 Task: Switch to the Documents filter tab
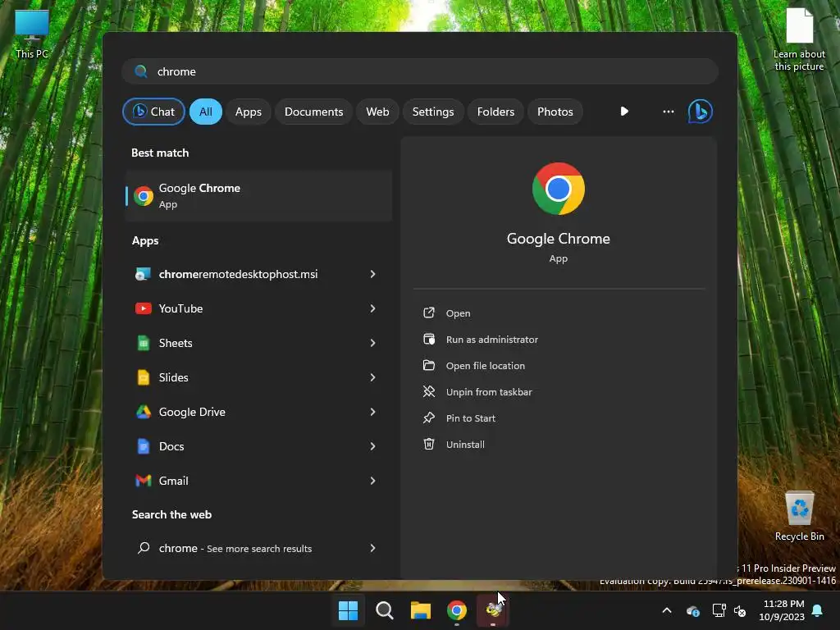pos(313,112)
